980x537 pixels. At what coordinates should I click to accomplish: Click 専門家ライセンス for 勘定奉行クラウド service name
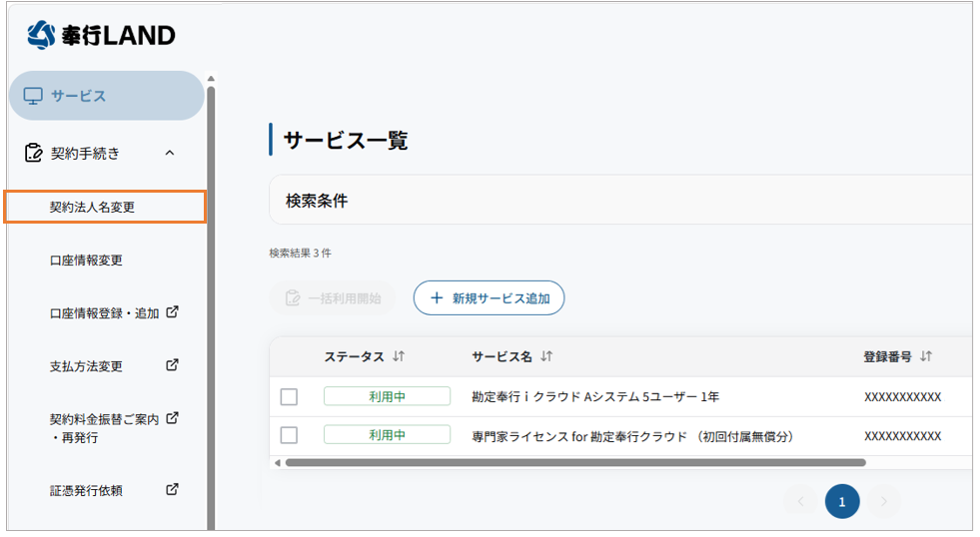click(632, 436)
